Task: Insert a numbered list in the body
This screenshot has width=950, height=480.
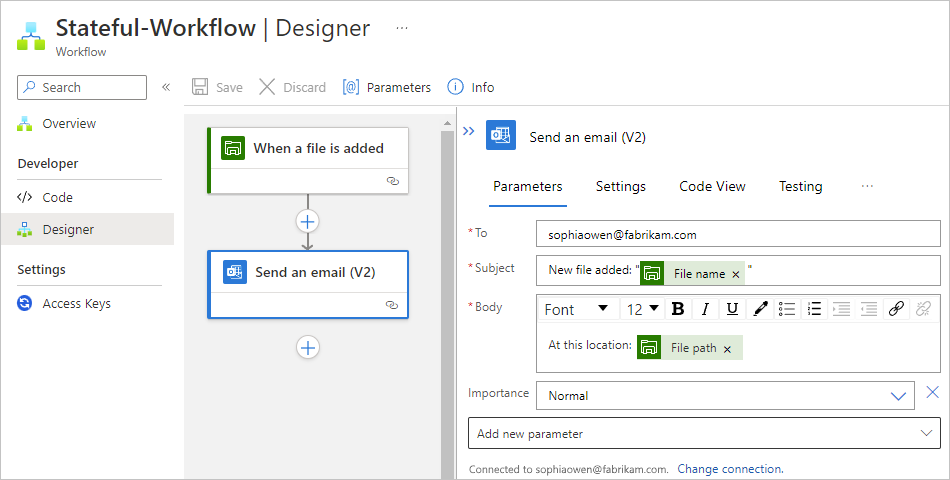Action: pyautogui.click(x=814, y=309)
